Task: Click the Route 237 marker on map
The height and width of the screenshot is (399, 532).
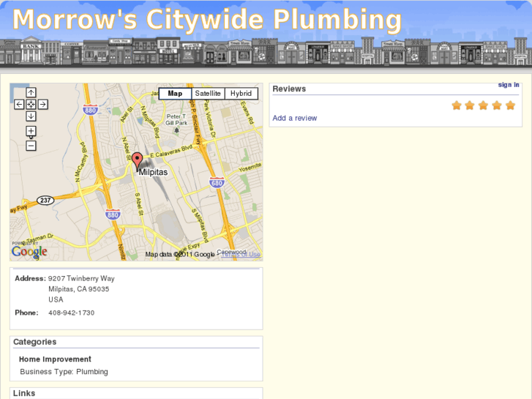Action: click(45, 201)
